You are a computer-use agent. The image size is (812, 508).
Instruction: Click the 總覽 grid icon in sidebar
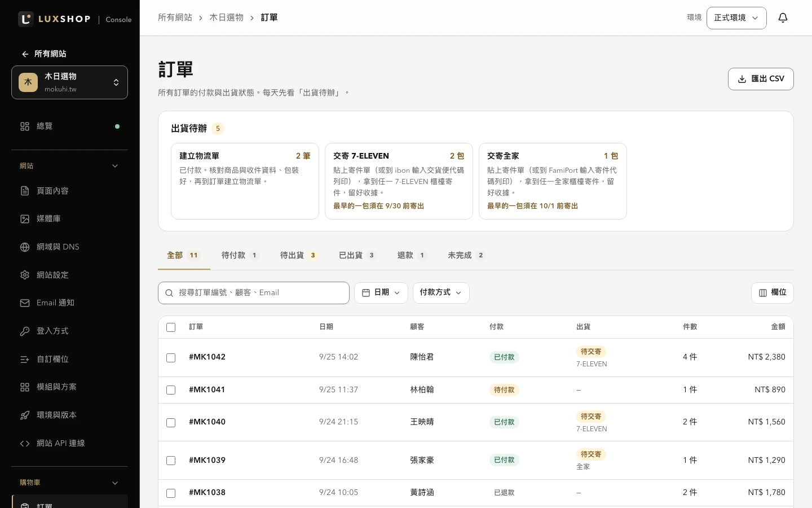point(25,126)
